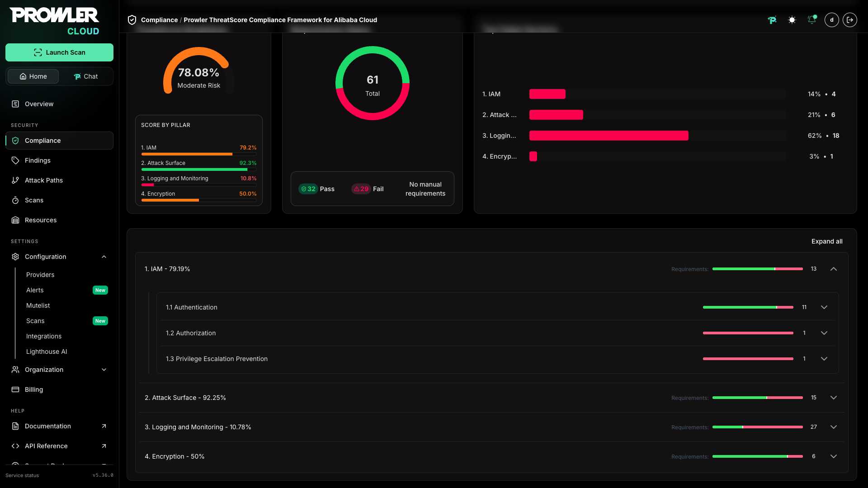
Task: Click Organization people icon
Action: pos(15,370)
